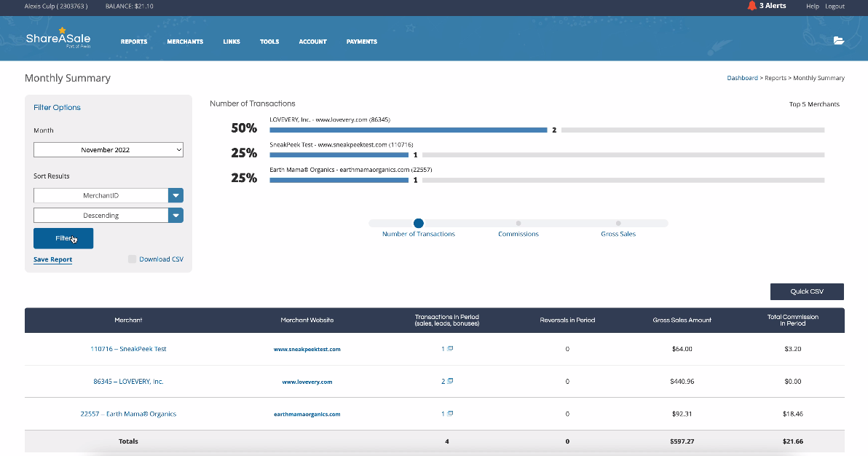
Task: Open the folder icon in header
Action: tap(839, 41)
